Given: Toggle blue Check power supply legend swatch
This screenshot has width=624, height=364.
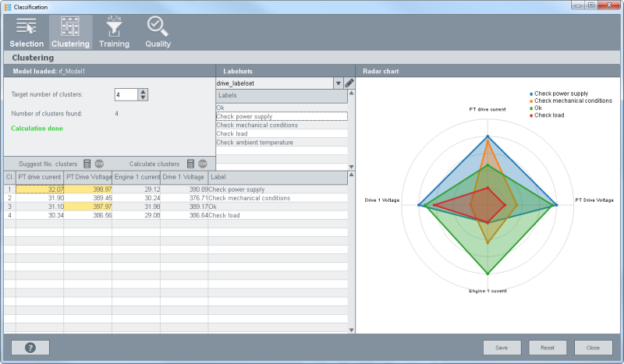Looking at the screenshot, I should coord(531,94).
